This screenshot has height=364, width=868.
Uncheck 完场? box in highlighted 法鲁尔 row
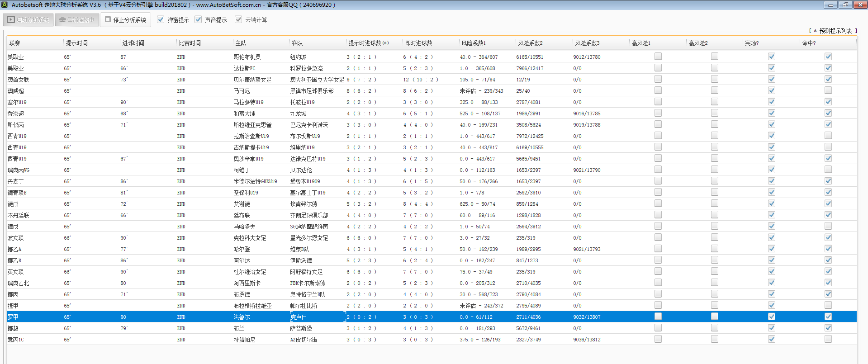(x=772, y=317)
